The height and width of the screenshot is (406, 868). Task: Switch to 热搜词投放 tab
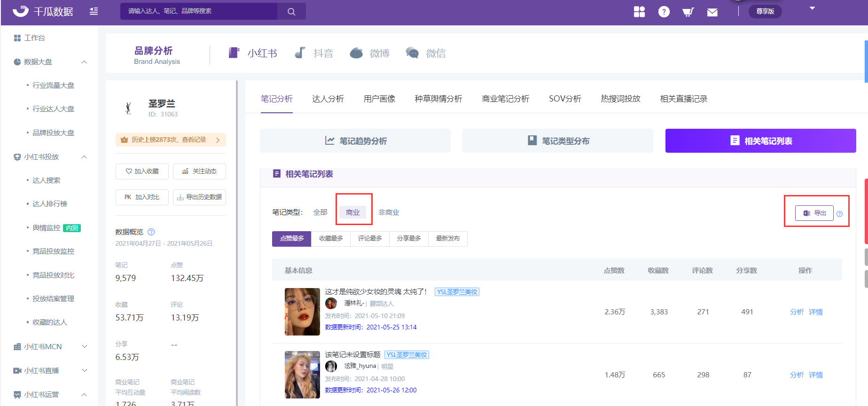620,99
